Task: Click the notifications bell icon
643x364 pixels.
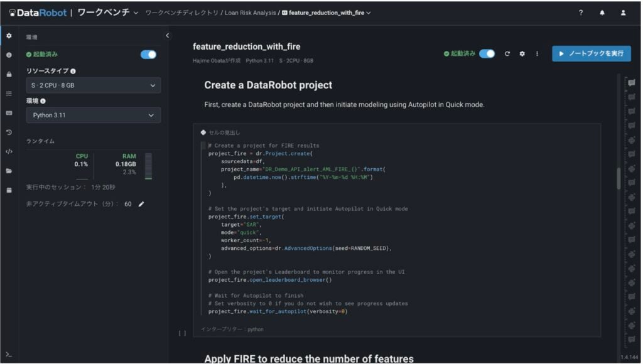Action: (x=602, y=13)
